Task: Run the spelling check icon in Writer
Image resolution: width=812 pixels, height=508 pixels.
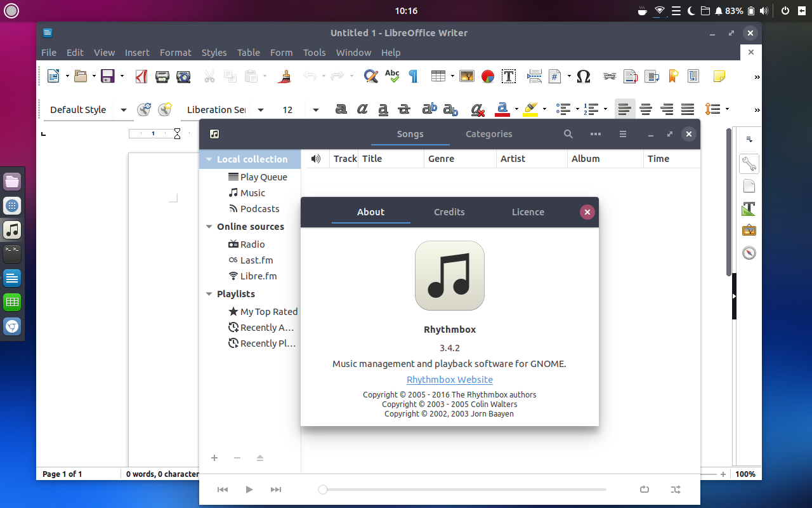Action: tap(392, 76)
